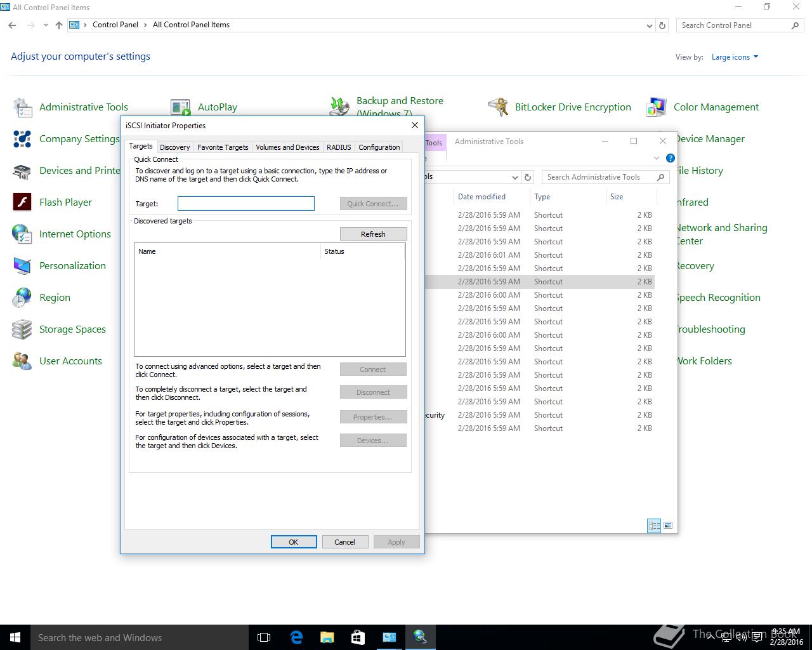Go back in Control Panel navigation
The width and height of the screenshot is (812, 650).
click(x=12, y=25)
